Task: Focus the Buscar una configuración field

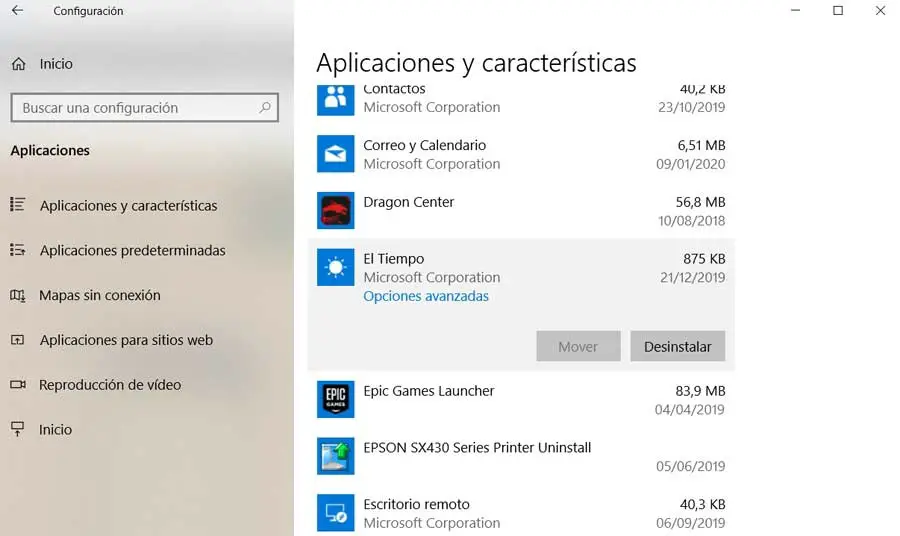Action: pyautogui.click(x=135, y=108)
